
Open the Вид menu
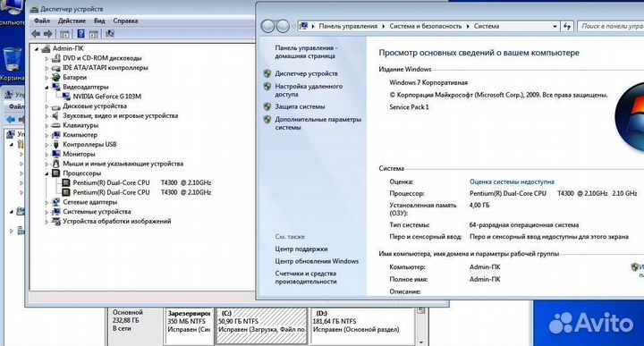[x=99, y=21]
